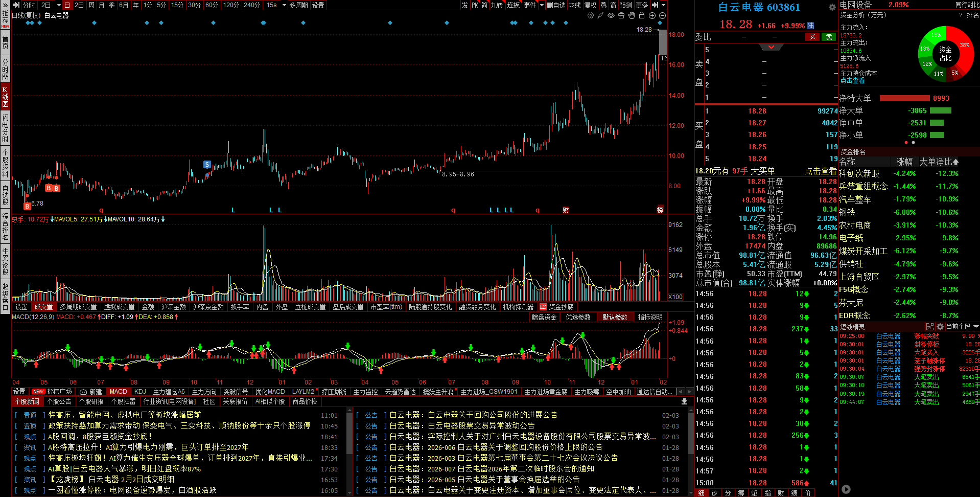Open 首页 in left sidebar
The width and height of the screenshot is (980, 497).
coord(5,42)
